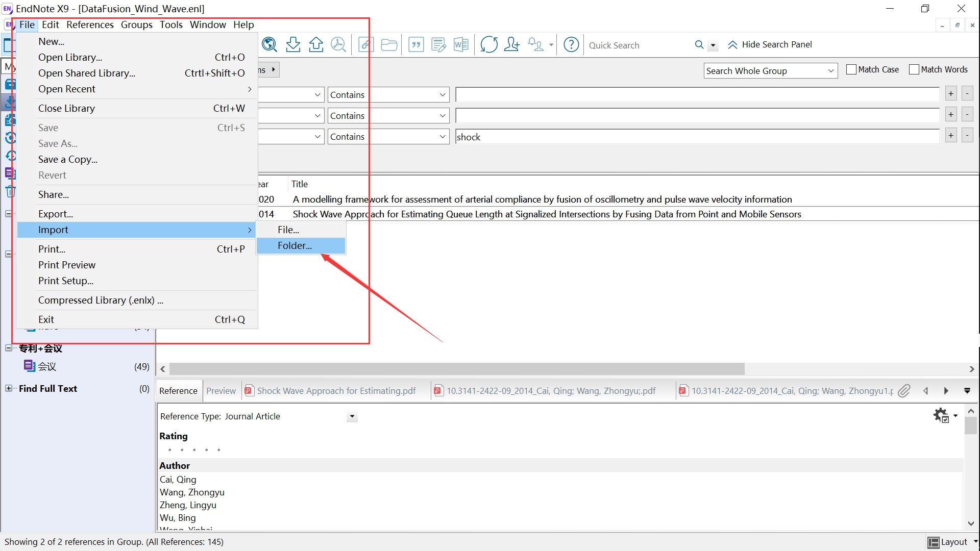This screenshot has width=980, height=551.
Task: Click the Import download arrow icon
Action: point(293,45)
